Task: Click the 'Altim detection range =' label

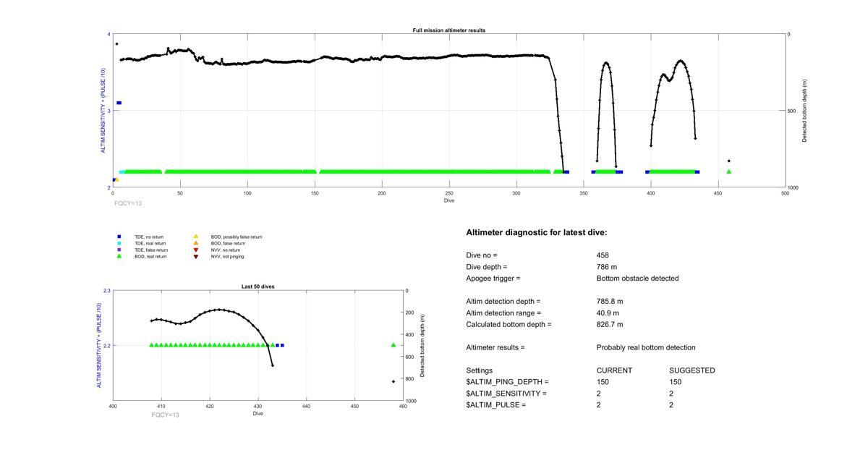Action: [503, 313]
